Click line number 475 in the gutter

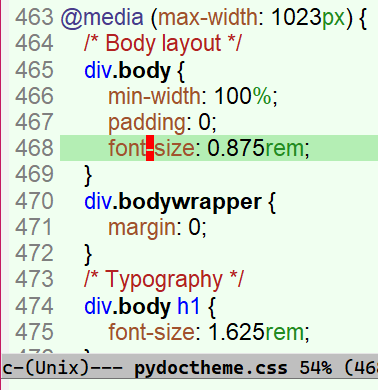pos(34,332)
